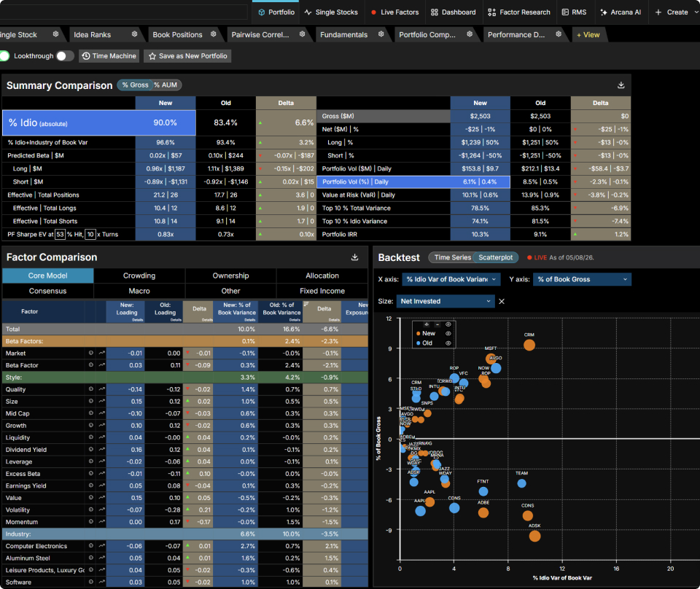Go to Live Factors
Image resolution: width=700 pixels, height=589 pixels.
click(394, 12)
